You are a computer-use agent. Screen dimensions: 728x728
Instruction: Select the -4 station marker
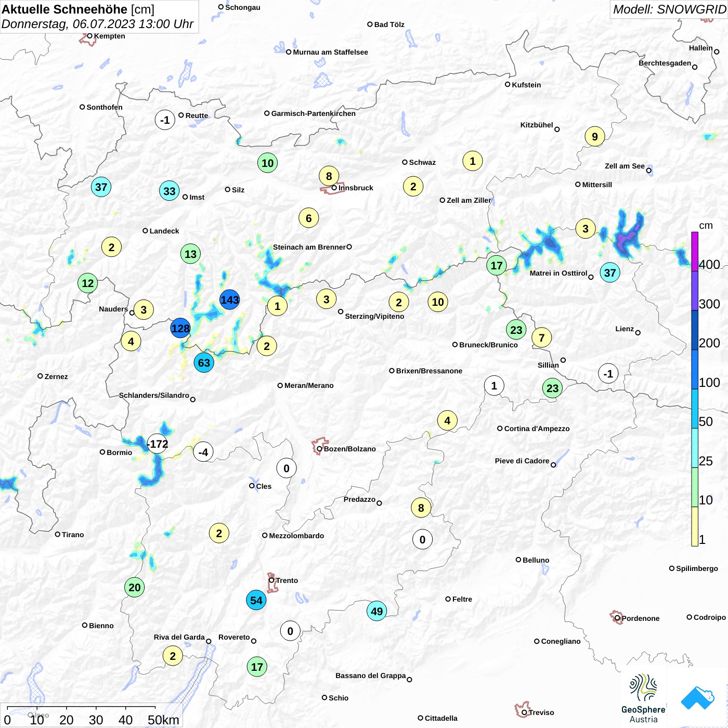click(x=203, y=452)
